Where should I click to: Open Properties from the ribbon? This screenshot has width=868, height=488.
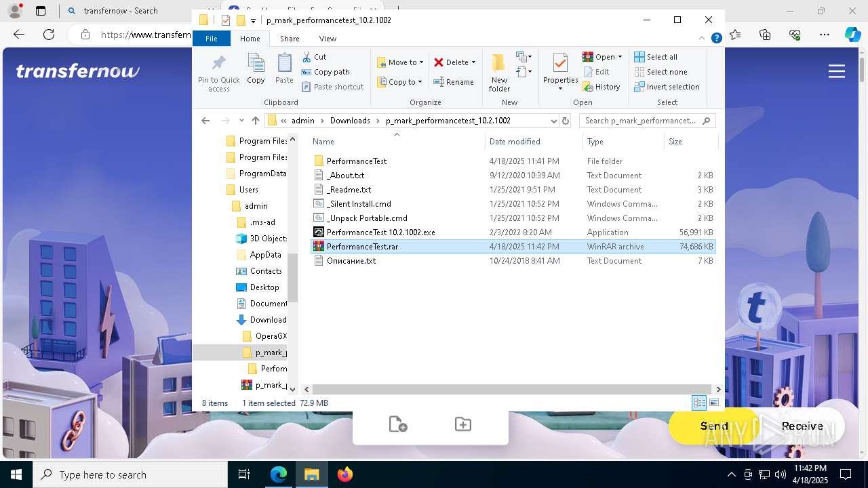pyautogui.click(x=560, y=73)
